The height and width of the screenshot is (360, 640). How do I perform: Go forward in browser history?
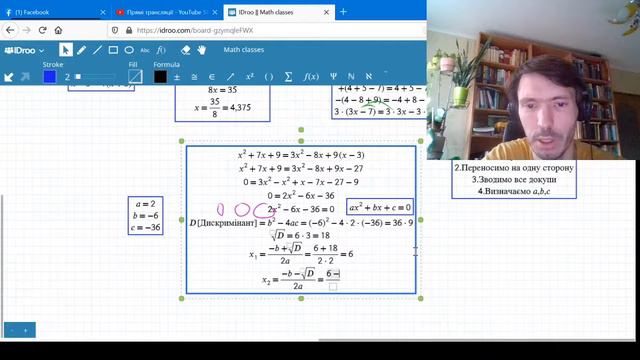click(x=27, y=30)
